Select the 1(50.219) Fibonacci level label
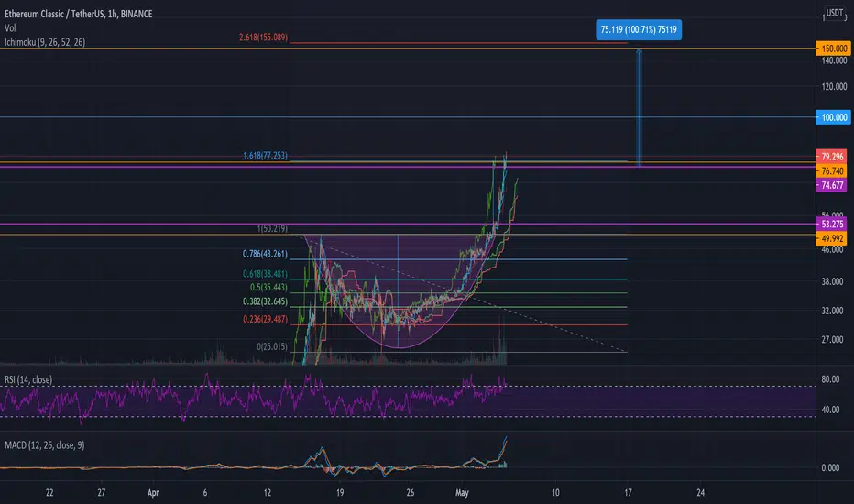Screen dimensions: 854x504 [x=272, y=229]
